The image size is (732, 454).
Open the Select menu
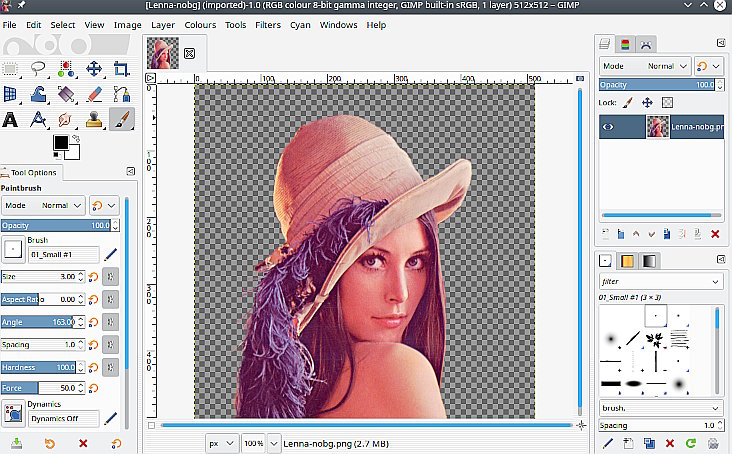63,25
